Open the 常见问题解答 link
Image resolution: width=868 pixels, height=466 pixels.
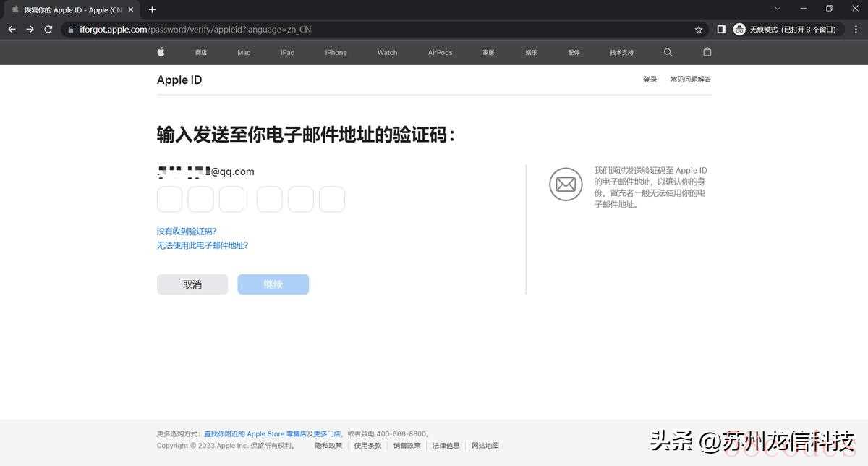tap(691, 80)
